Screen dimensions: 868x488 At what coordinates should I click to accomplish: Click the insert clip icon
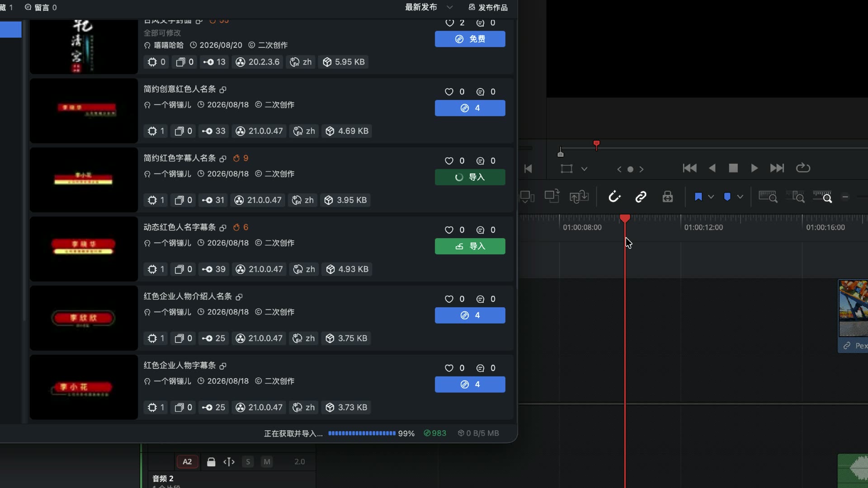point(527,197)
